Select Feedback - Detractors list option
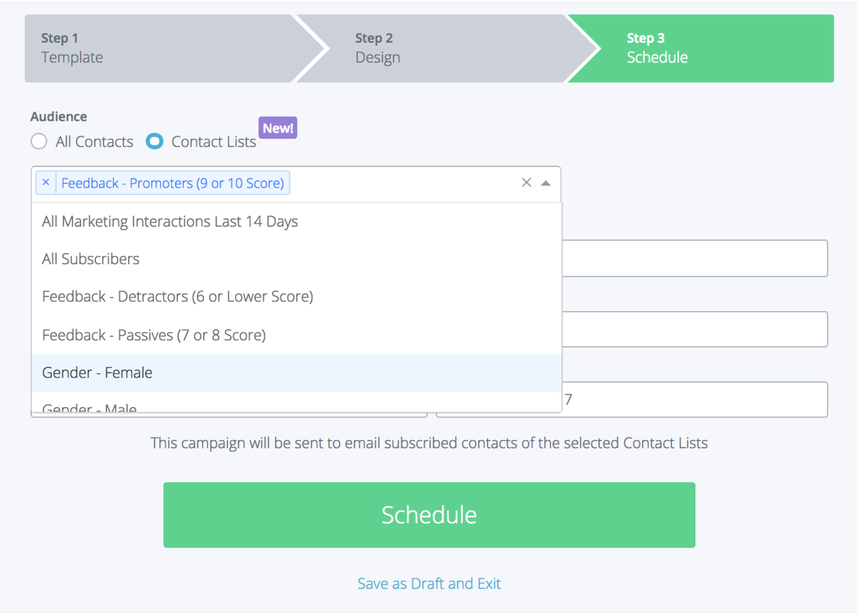Image resolution: width=859 pixels, height=616 pixels. click(177, 297)
